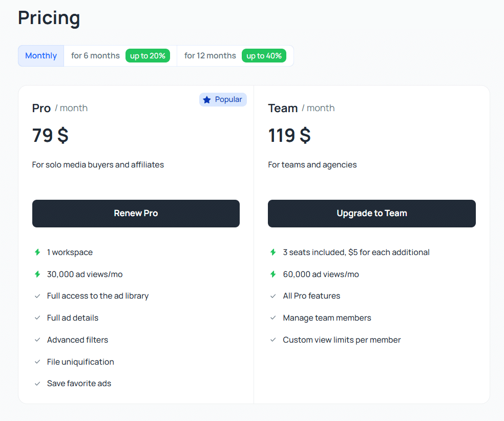
Task: Click the 79 $ price
Action: coord(50,135)
